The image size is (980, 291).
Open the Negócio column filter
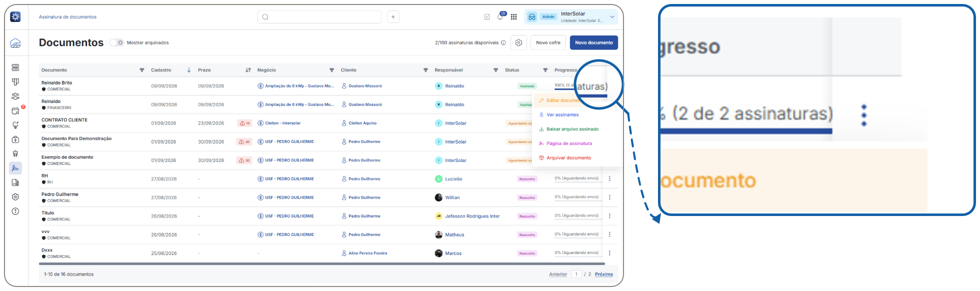[x=331, y=70]
